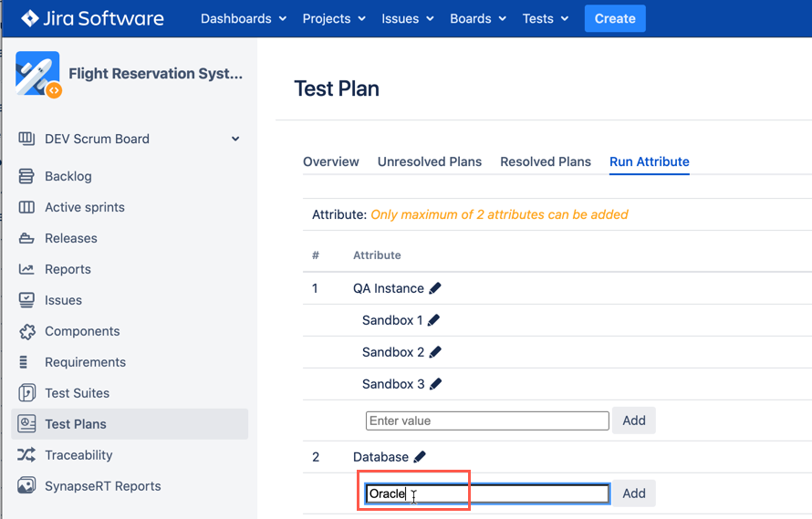Click the pencil icon next to QA Instance
Image resolution: width=812 pixels, height=519 pixels.
pyautogui.click(x=435, y=288)
